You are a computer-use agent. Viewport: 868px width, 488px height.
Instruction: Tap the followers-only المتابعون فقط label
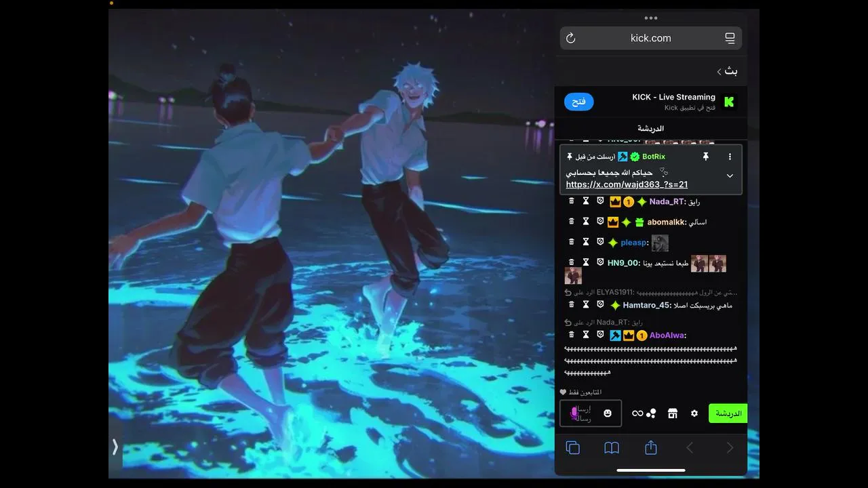point(581,392)
